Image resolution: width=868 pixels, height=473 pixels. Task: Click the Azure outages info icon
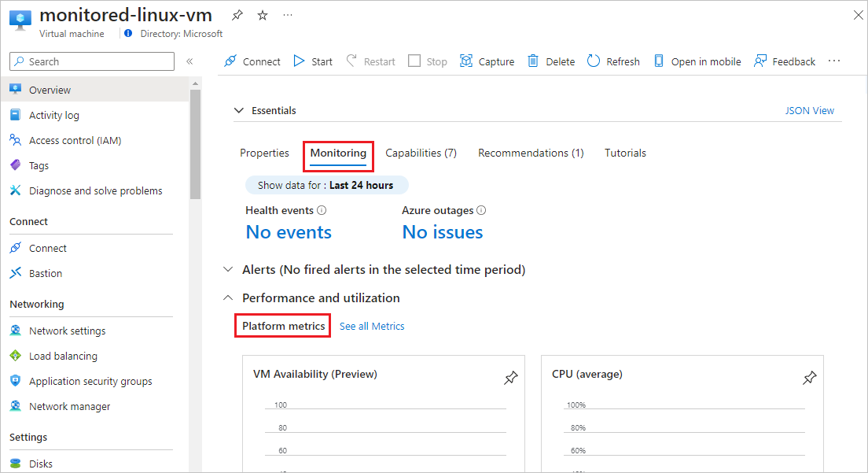(x=480, y=210)
